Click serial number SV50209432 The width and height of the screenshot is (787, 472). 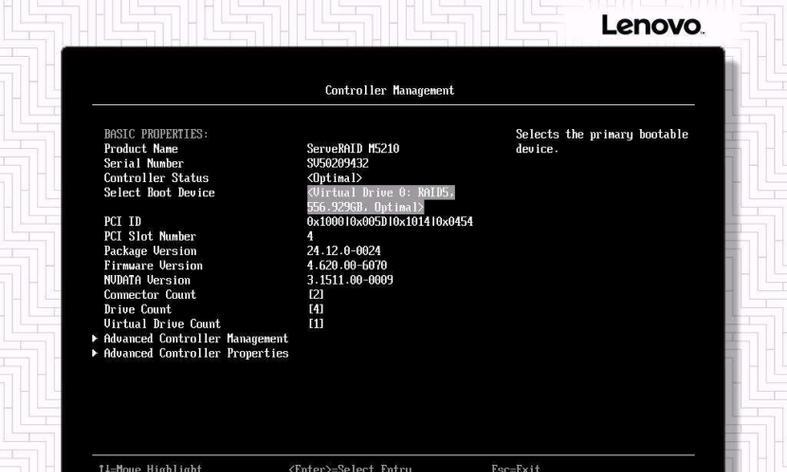click(338, 164)
